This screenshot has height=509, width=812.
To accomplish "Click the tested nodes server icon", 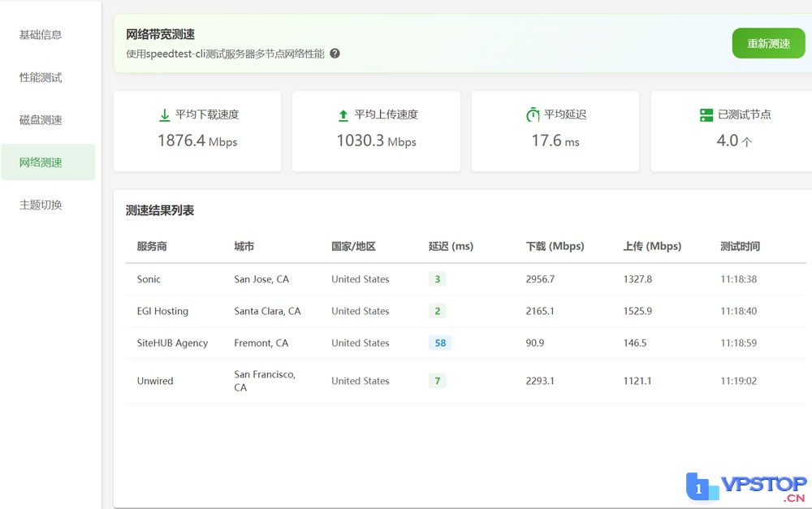I will pos(706,115).
